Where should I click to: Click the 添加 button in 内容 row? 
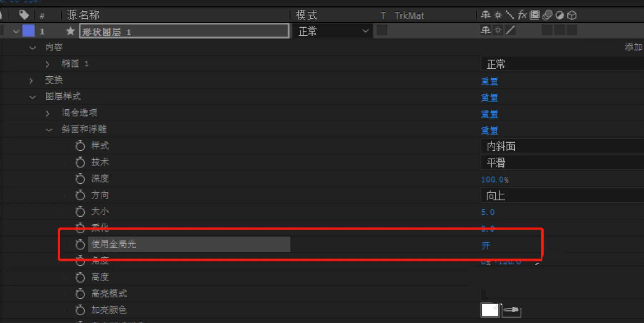(633, 47)
